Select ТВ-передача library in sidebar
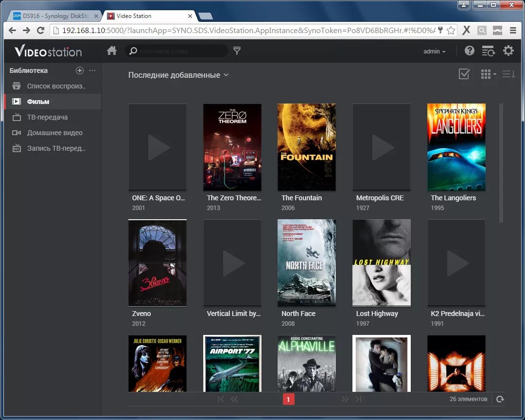This screenshot has width=525, height=420. point(52,117)
